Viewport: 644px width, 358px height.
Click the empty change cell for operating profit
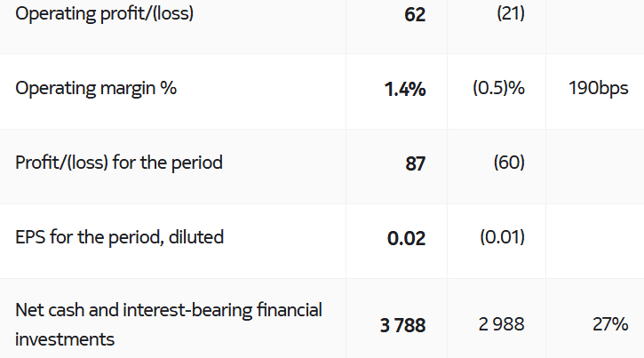[x=594, y=15]
